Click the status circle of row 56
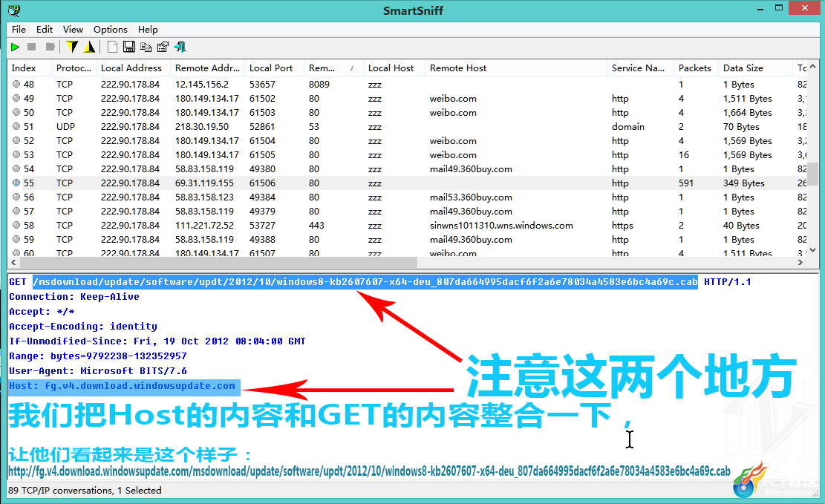The width and height of the screenshot is (825, 504). (x=16, y=197)
